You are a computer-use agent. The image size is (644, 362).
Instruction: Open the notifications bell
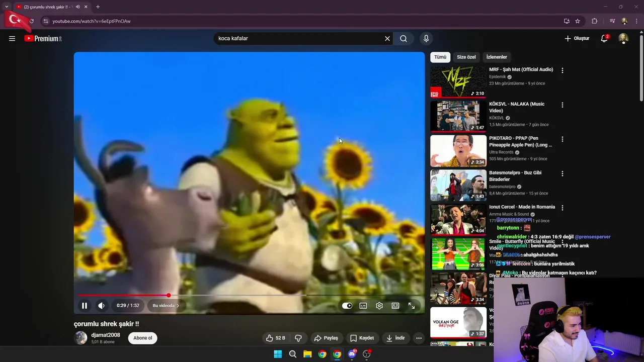point(605,38)
